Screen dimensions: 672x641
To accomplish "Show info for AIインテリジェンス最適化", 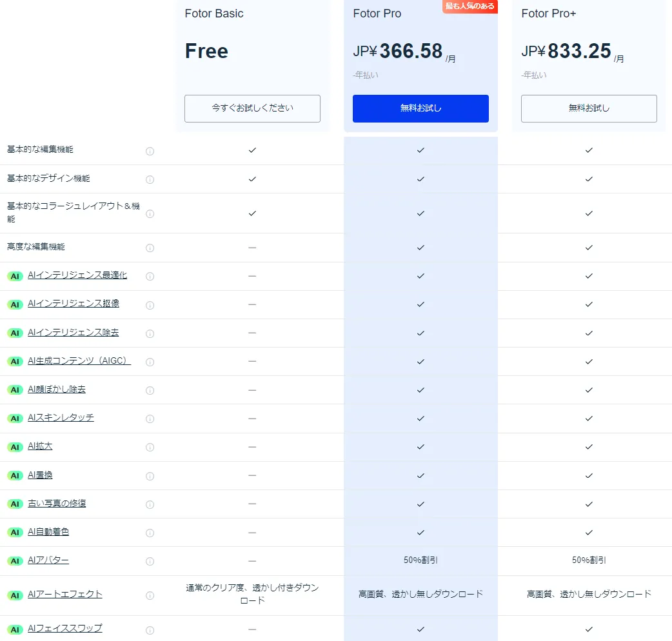I will 150,277.
